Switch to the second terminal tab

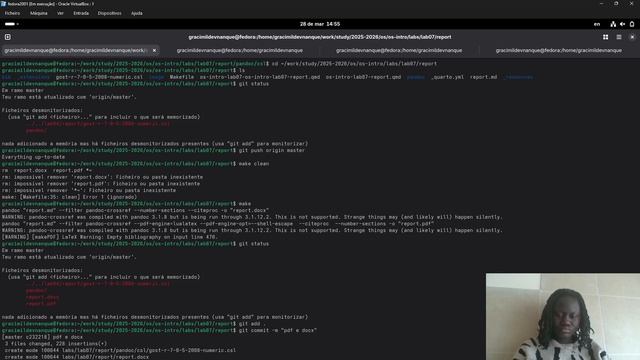tap(240, 51)
